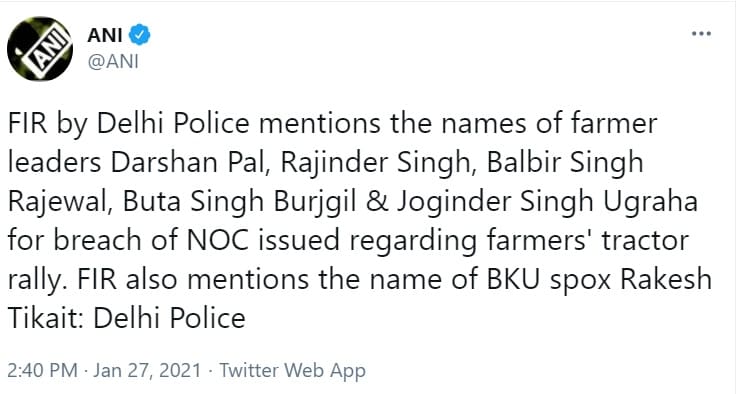Click the word NOC in the tweet

click(218, 240)
